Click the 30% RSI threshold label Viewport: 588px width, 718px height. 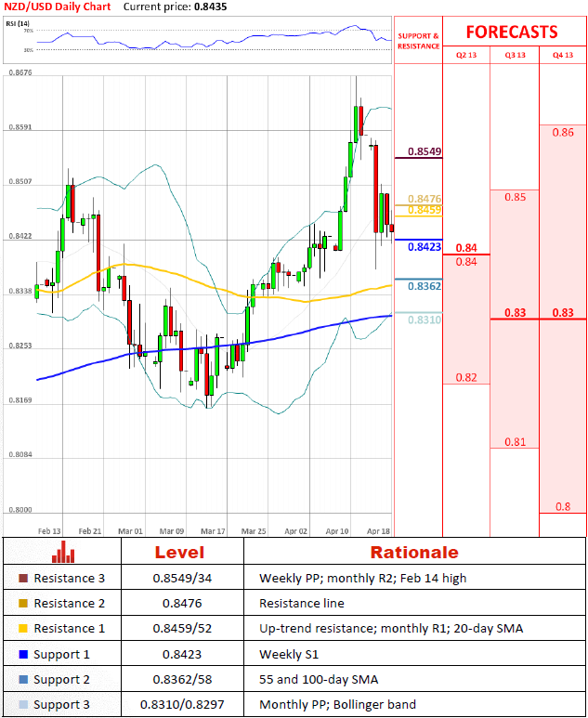coord(29,50)
